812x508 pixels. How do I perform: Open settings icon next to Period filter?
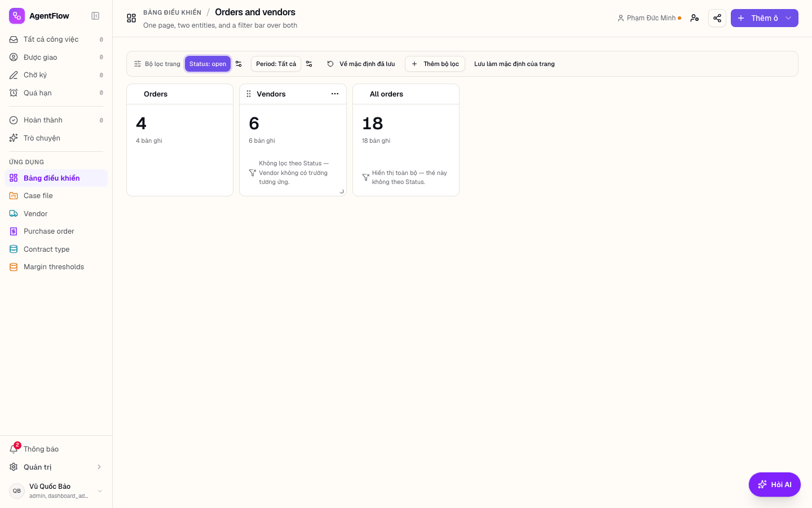tap(309, 64)
